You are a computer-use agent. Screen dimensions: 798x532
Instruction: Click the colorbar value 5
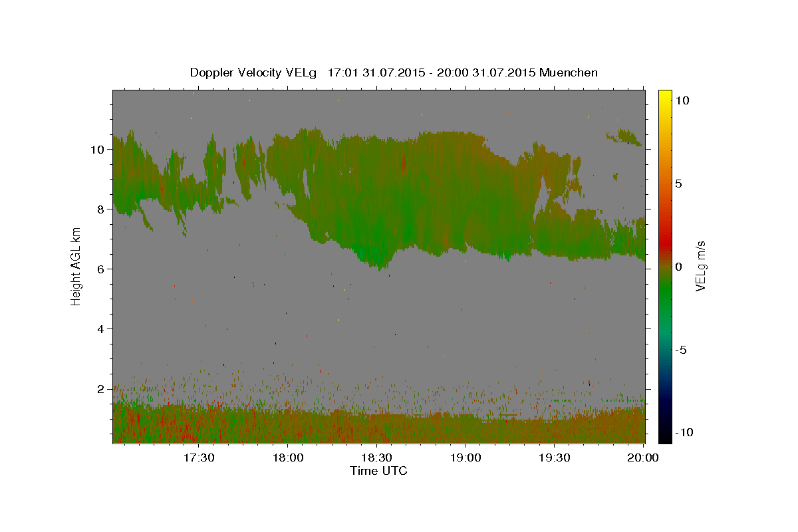point(679,184)
